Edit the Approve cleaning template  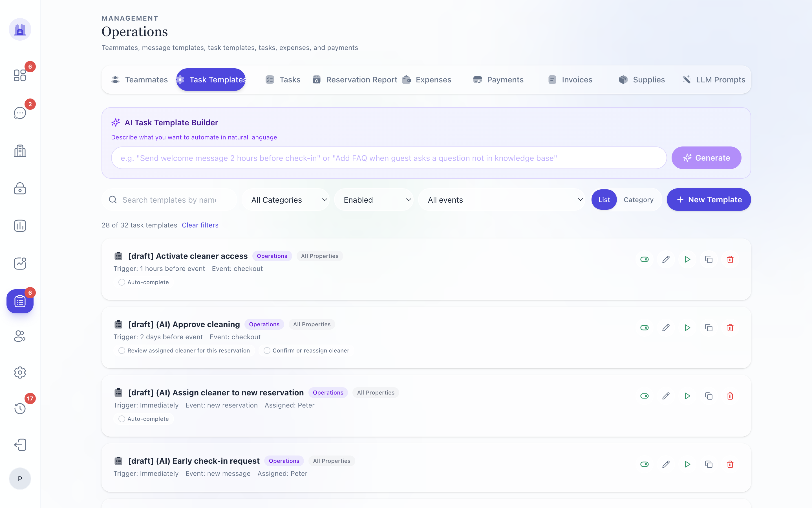click(x=666, y=328)
